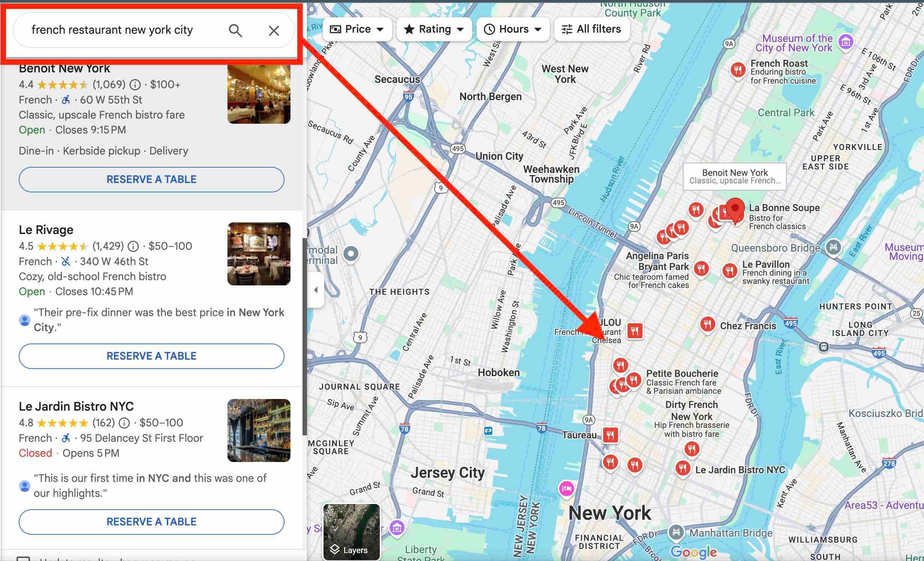Image resolution: width=924 pixels, height=561 pixels.
Task: Select the Petite Boucherie restaurant pin
Action: pyautogui.click(x=634, y=381)
